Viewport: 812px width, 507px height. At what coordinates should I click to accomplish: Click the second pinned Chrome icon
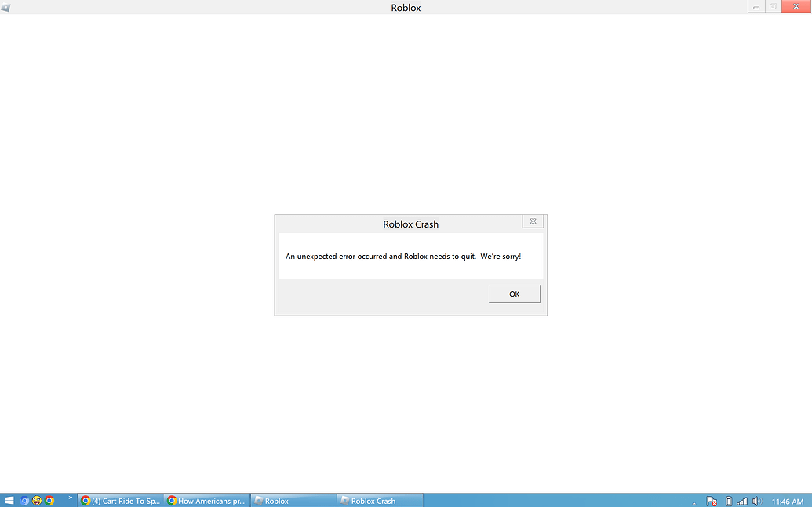(49, 500)
